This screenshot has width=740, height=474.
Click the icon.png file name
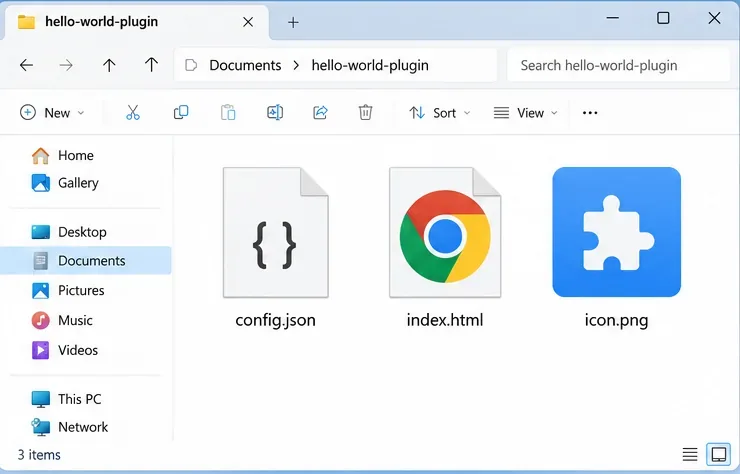coord(616,321)
